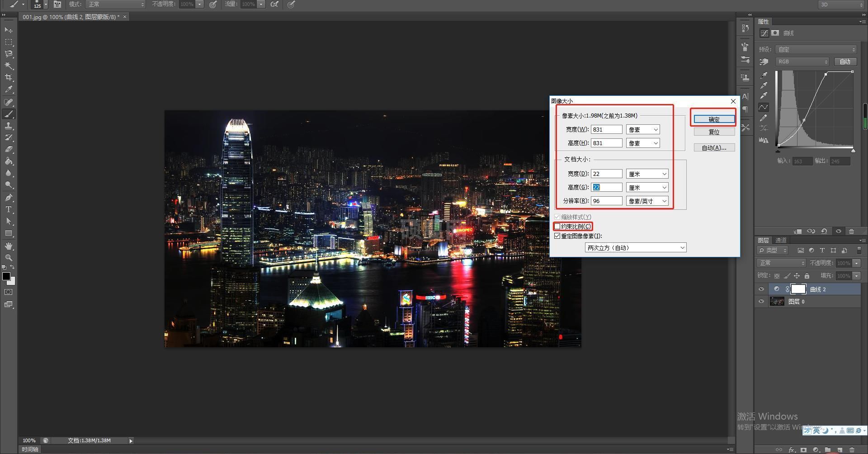
Task: Select the Paint Bucket tool
Action: tap(9, 161)
